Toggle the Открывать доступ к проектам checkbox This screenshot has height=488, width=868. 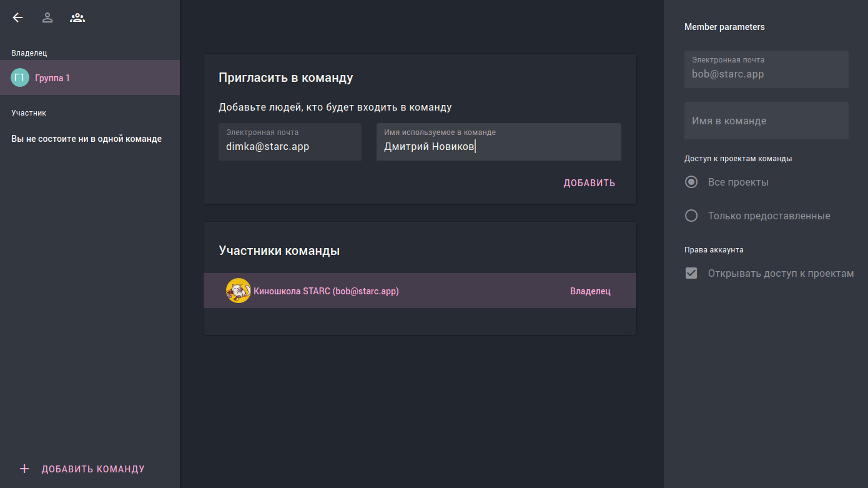(691, 273)
